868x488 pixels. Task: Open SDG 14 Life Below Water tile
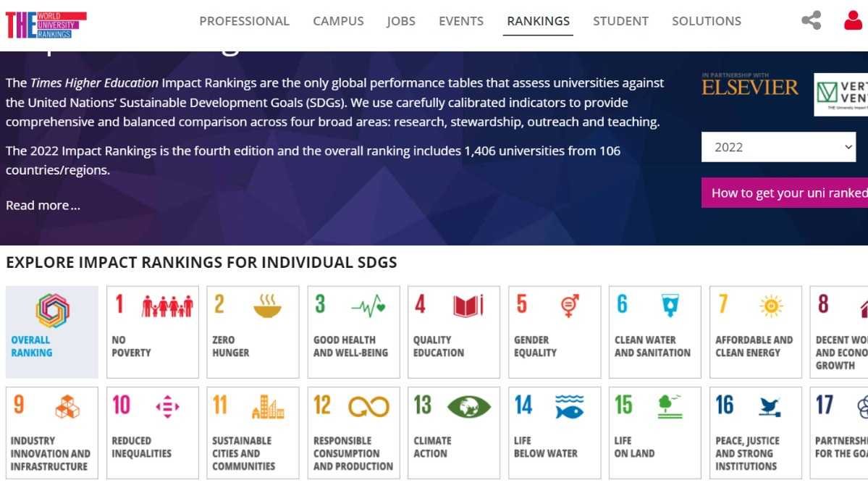tap(555, 432)
